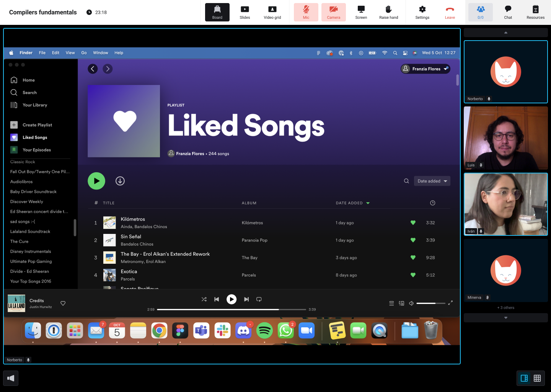Screen dimensions: 551x392
Task: Open the Slides view
Action: (245, 12)
